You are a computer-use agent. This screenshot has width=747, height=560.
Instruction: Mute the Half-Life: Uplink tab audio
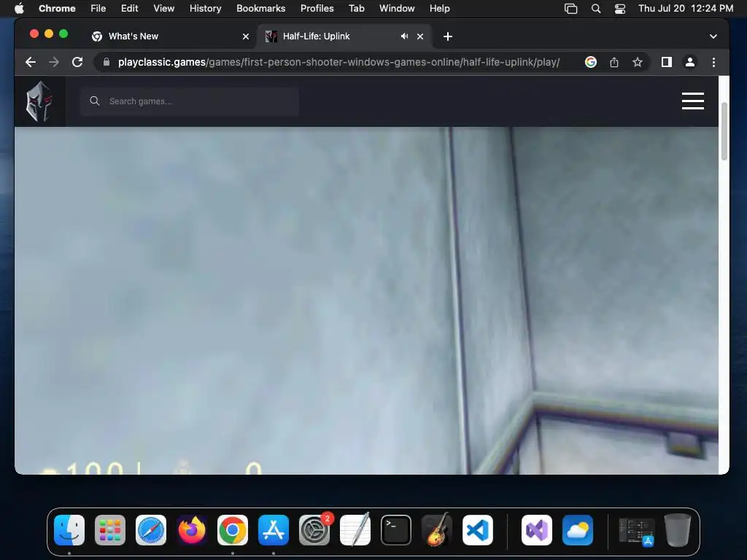404,36
